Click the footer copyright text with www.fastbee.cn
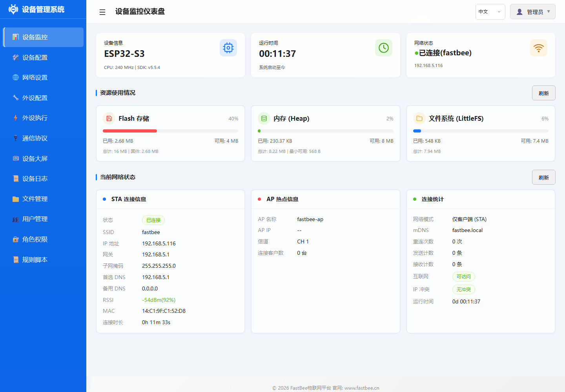Image resolution: width=565 pixels, height=392 pixels. 326,388
